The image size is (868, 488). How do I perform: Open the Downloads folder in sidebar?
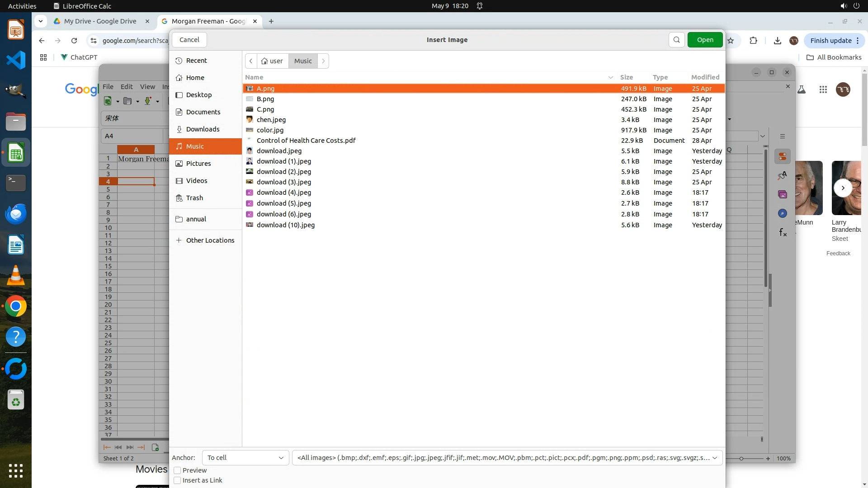(x=203, y=129)
